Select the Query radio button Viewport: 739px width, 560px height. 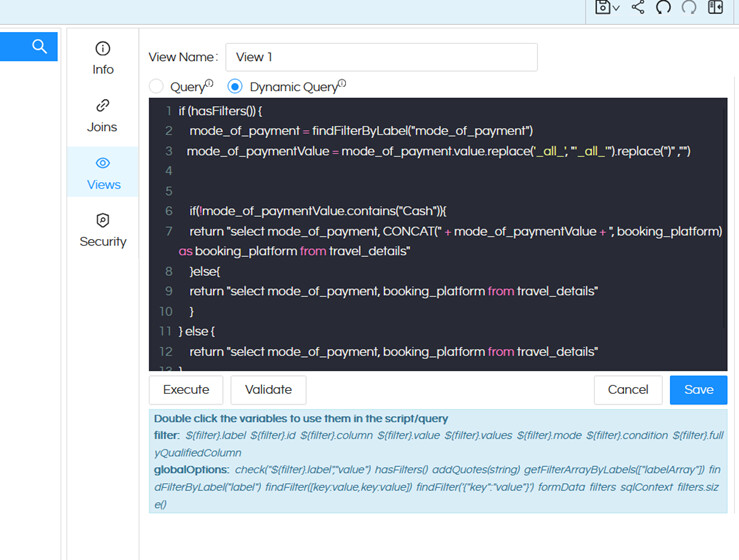click(156, 87)
